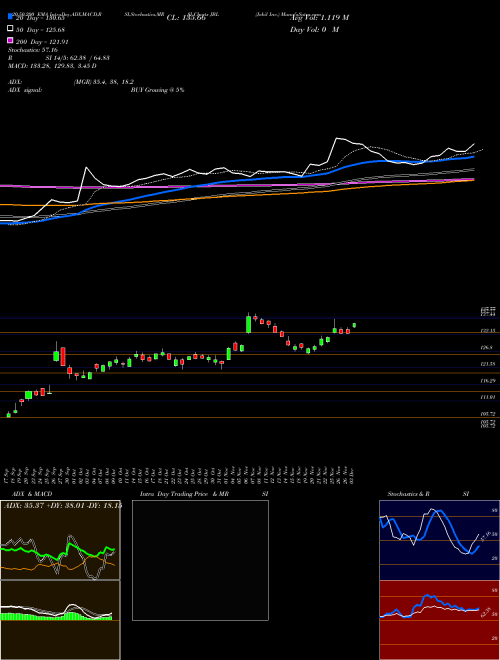Screen dimensions: 500x660
Task: Click the large red candle after the September gap
Action: pyautogui.click(x=63, y=356)
